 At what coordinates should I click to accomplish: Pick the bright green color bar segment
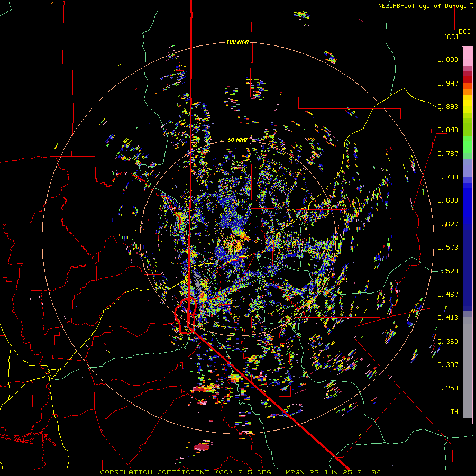point(467,144)
